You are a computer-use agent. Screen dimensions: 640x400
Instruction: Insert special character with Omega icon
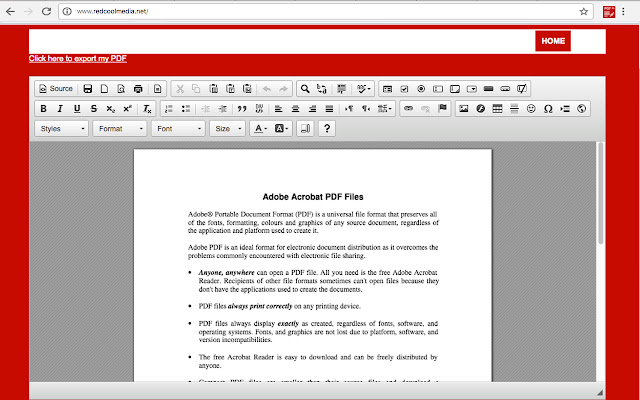point(548,109)
